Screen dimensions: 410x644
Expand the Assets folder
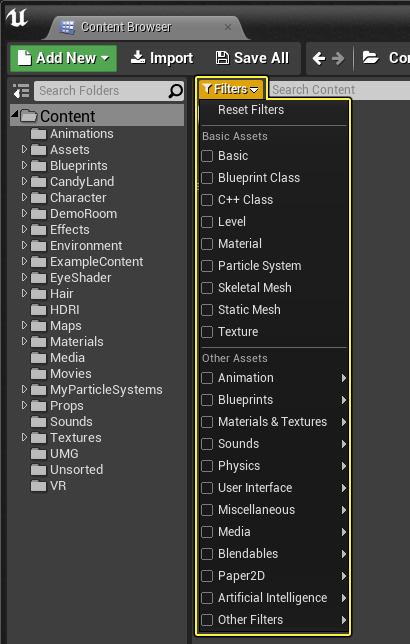pos(24,149)
